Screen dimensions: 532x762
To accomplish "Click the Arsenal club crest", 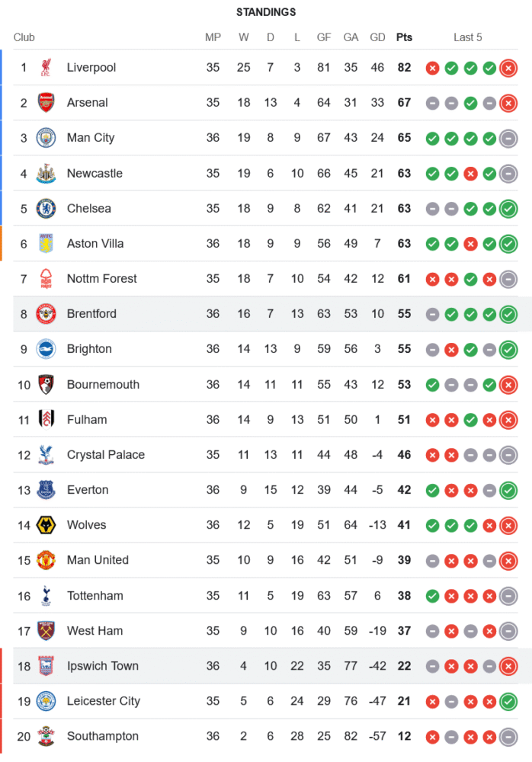I will (x=46, y=103).
